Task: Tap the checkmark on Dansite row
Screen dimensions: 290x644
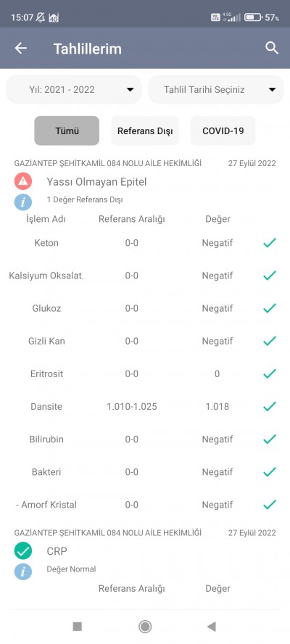Action: (x=270, y=407)
